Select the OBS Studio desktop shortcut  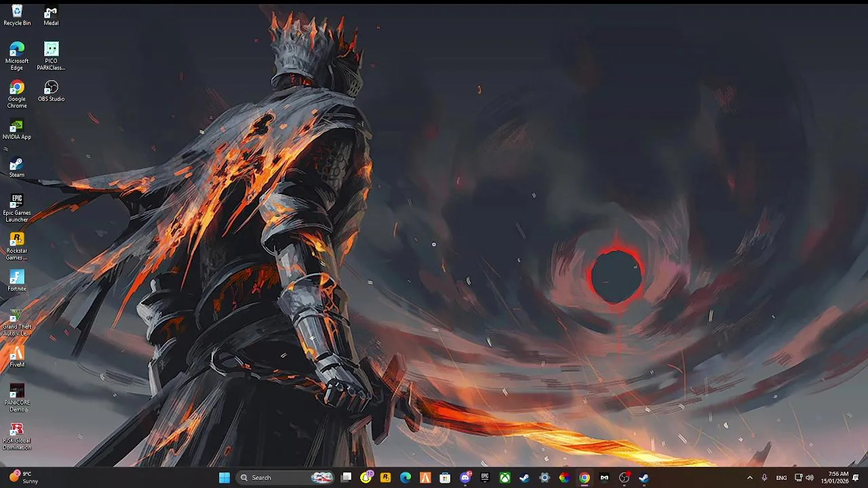click(51, 91)
